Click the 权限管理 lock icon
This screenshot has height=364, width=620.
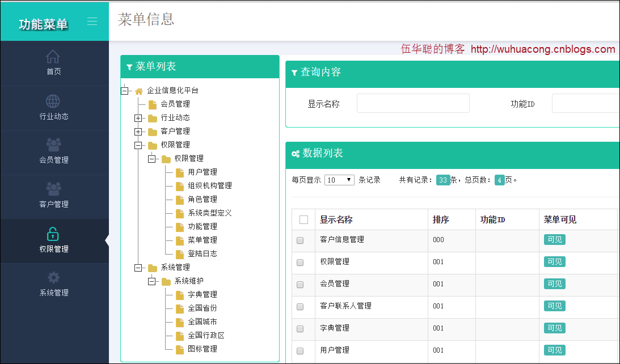click(53, 234)
